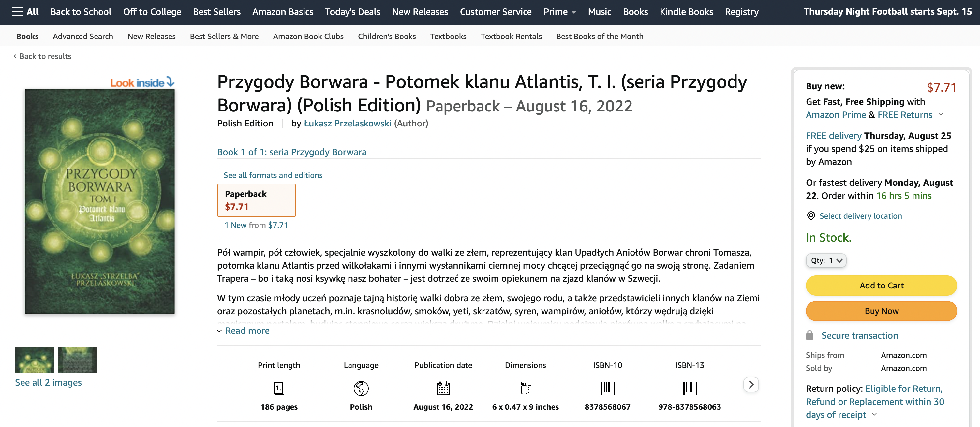Click the Print length page icon

pyautogui.click(x=278, y=388)
